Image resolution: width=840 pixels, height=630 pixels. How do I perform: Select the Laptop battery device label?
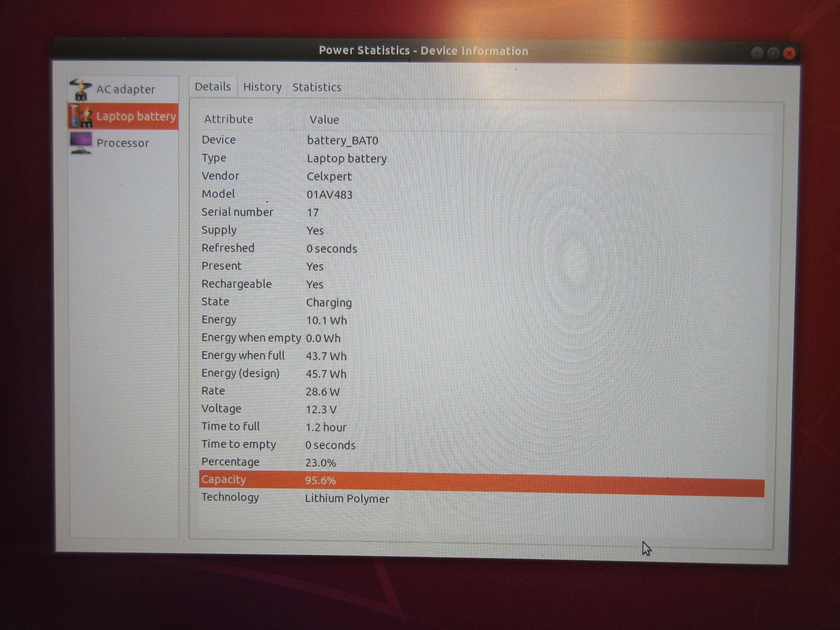pyautogui.click(x=136, y=116)
